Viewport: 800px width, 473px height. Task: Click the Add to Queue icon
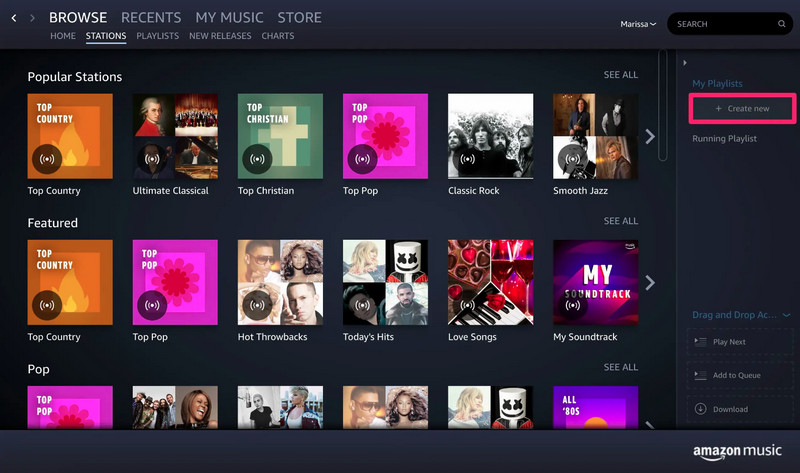coord(700,375)
